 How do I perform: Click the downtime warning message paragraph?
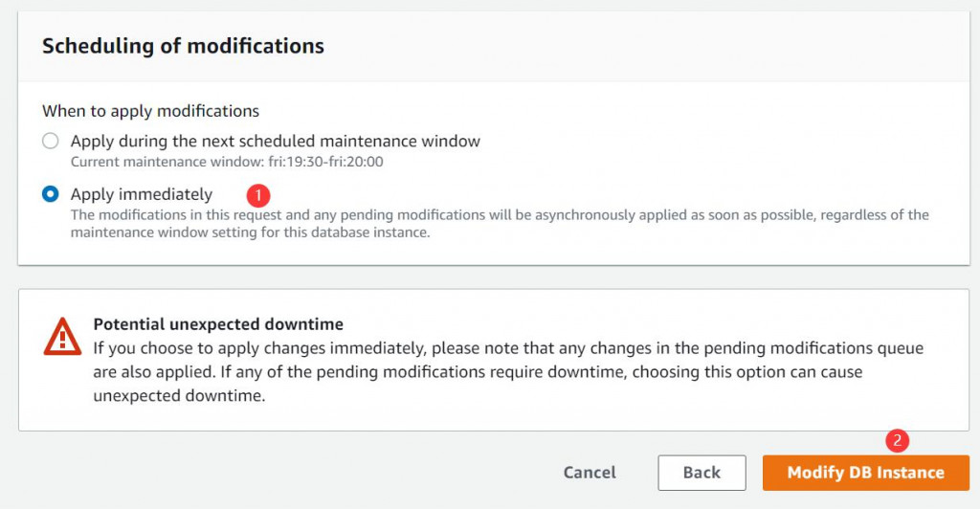(508, 371)
